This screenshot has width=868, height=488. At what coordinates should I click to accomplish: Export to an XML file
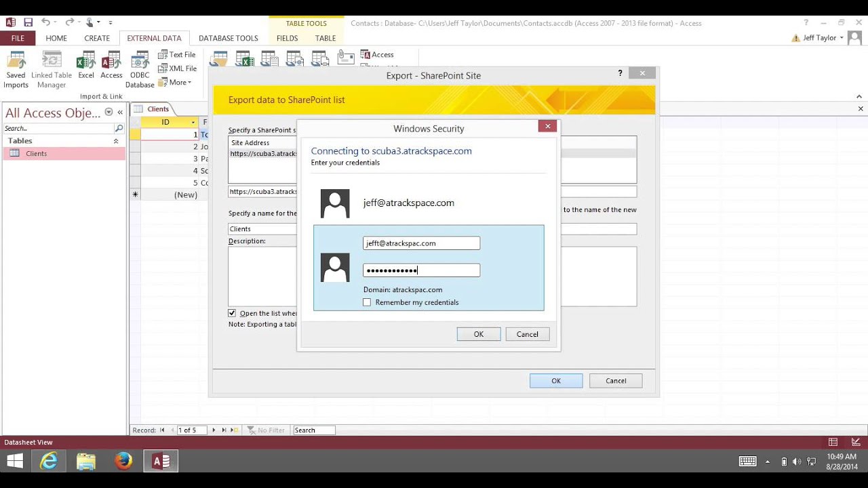tap(294, 58)
